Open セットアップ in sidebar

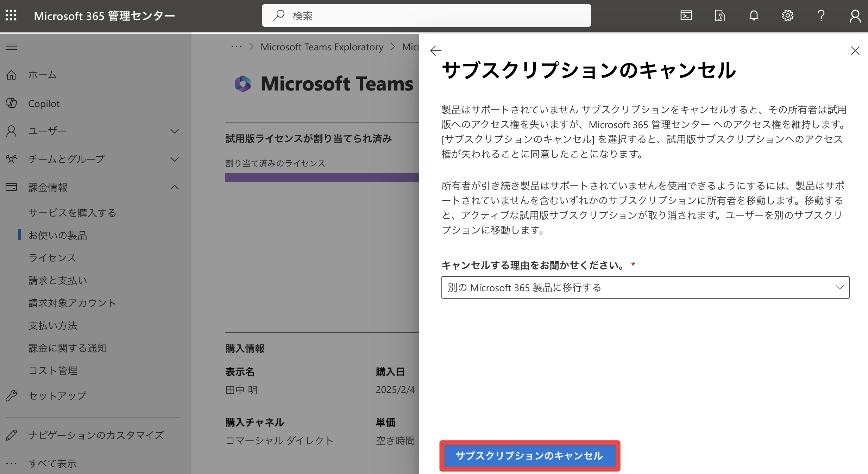pos(57,396)
